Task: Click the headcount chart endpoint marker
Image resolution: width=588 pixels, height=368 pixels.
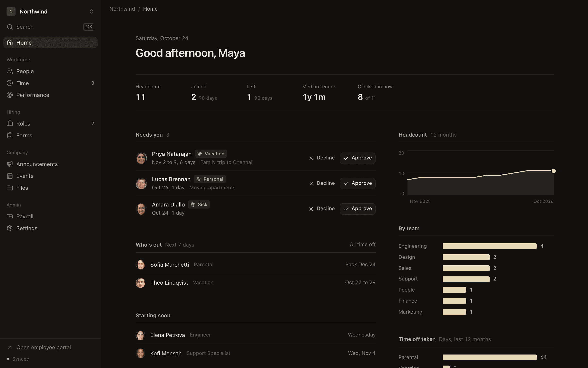Action: [553, 171]
